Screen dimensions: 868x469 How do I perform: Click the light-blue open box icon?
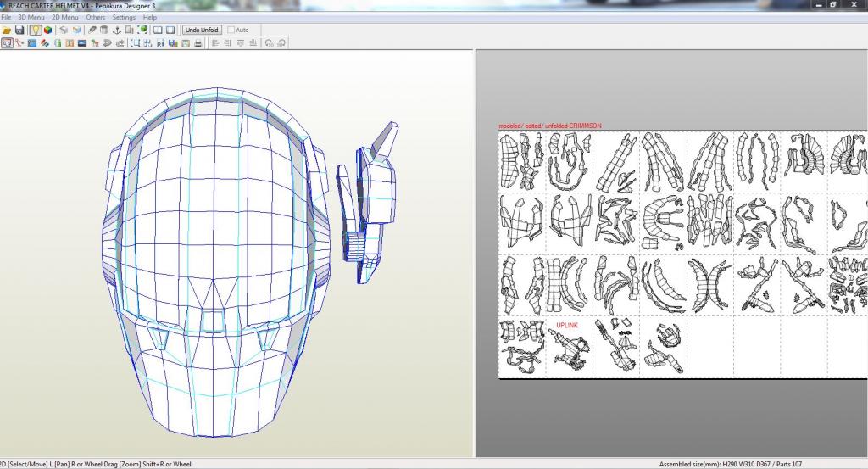[x=76, y=30]
